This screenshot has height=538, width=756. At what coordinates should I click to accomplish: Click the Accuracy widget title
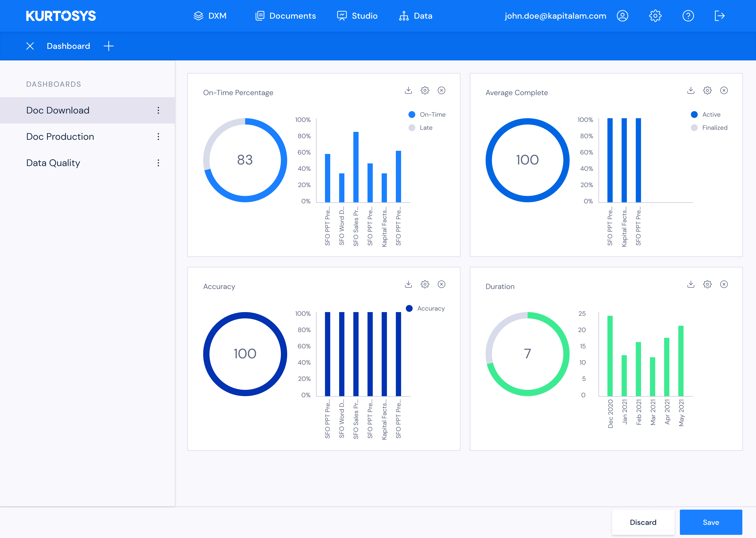click(x=219, y=287)
